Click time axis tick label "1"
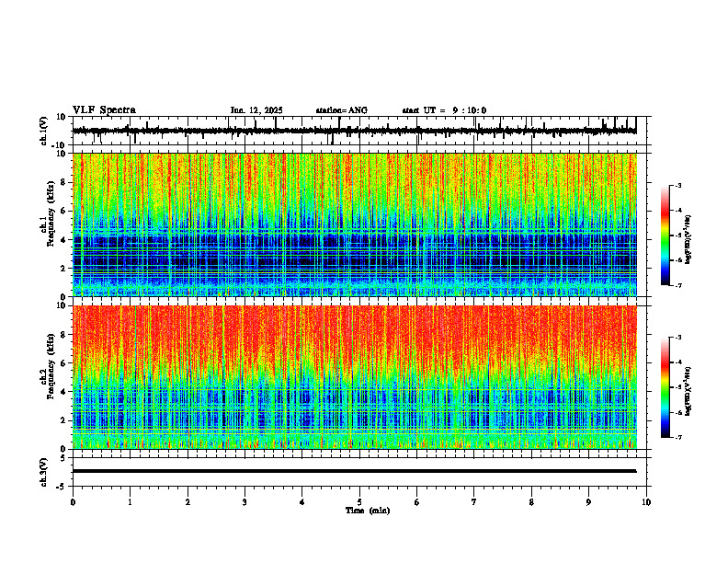The image size is (728, 563). click(130, 502)
